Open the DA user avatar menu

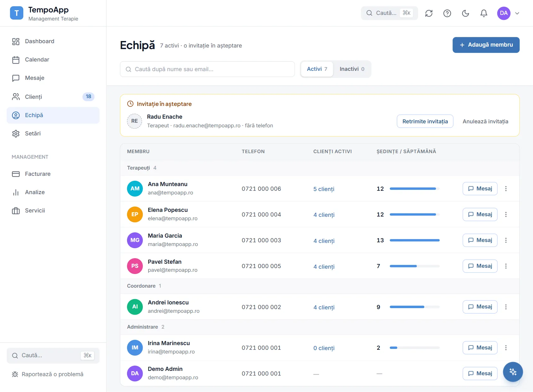point(504,13)
